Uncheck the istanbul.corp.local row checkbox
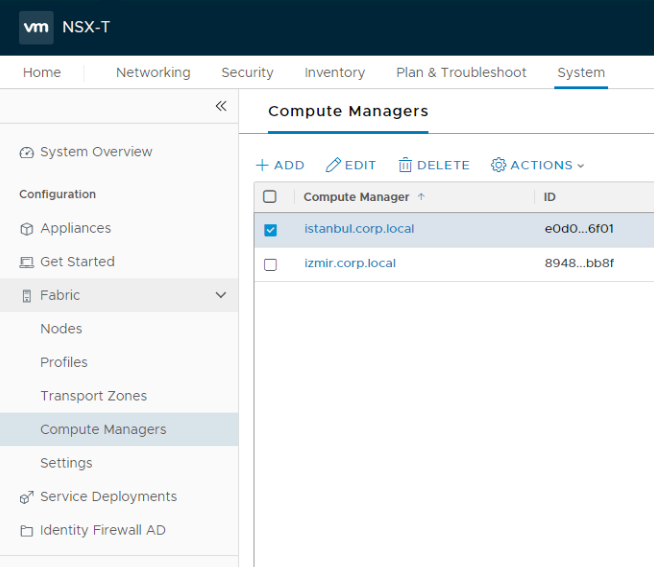 point(270,230)
